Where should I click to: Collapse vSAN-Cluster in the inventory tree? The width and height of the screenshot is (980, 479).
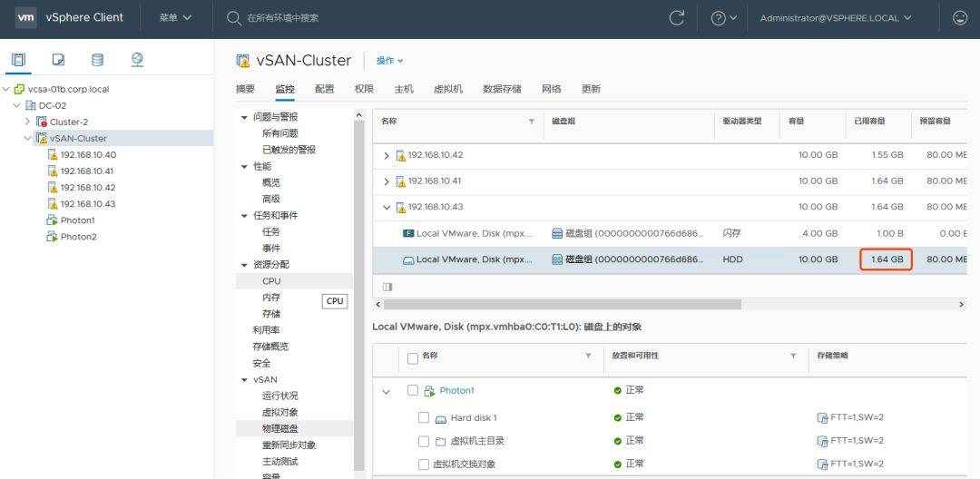point(27,138)
